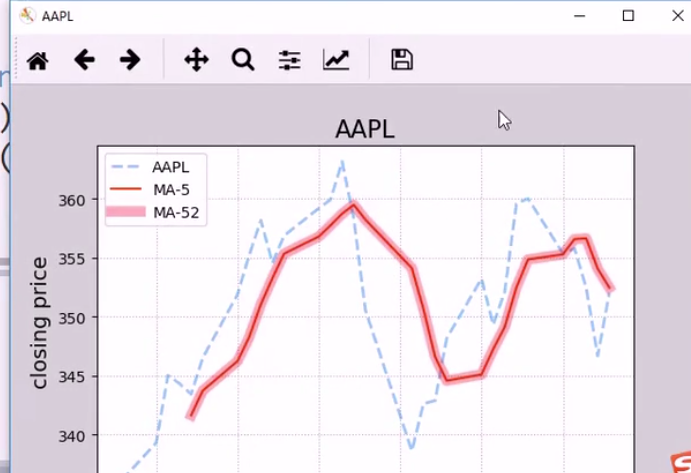Click the MA-52 legend entry
The width and height of the screenshot is (691, 473).
point(154,212)
